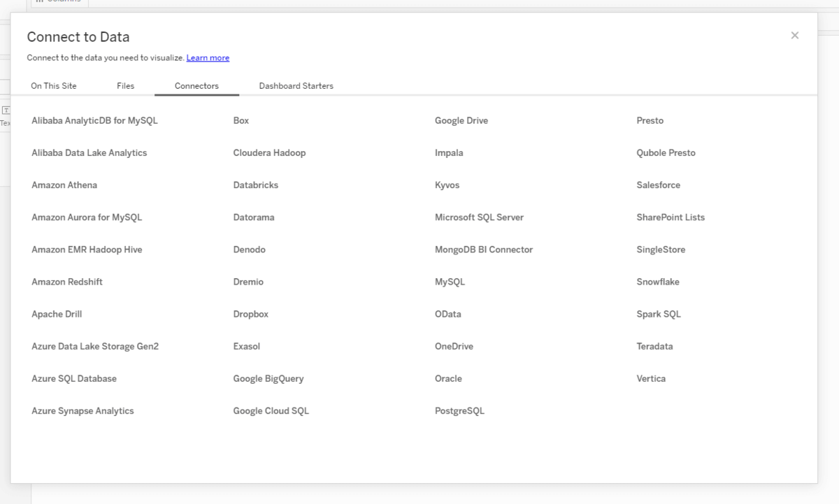This screenshot has width=839, height=504.
Task: Choose the Dremio connector
Action: pyautogui.click(x=248, y=282)
